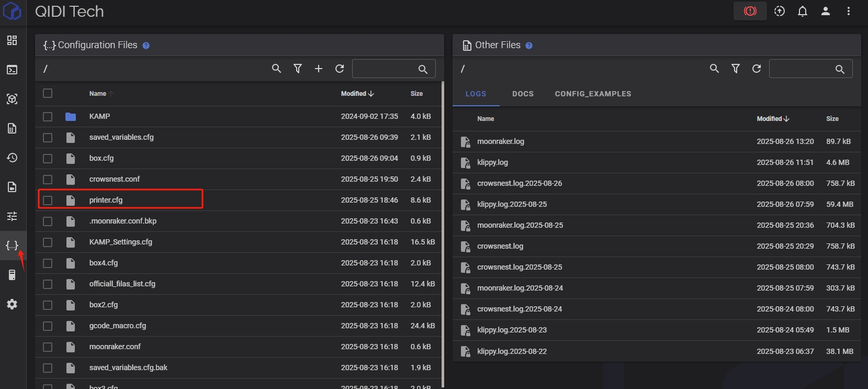Open the G-code viewer cube icon in sidebar
This screenshot has height=389, width=868.
coord(12,99)
